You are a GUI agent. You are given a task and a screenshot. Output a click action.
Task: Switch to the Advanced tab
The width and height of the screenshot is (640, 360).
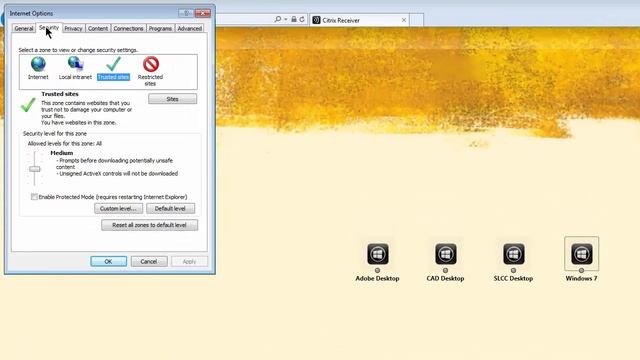click(189, 29)
